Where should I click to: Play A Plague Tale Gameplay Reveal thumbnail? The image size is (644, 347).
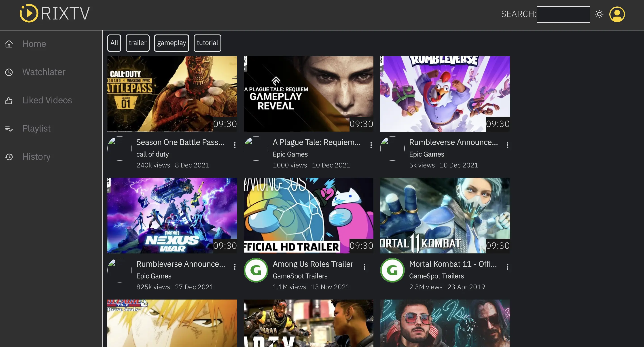pos(309,94)
